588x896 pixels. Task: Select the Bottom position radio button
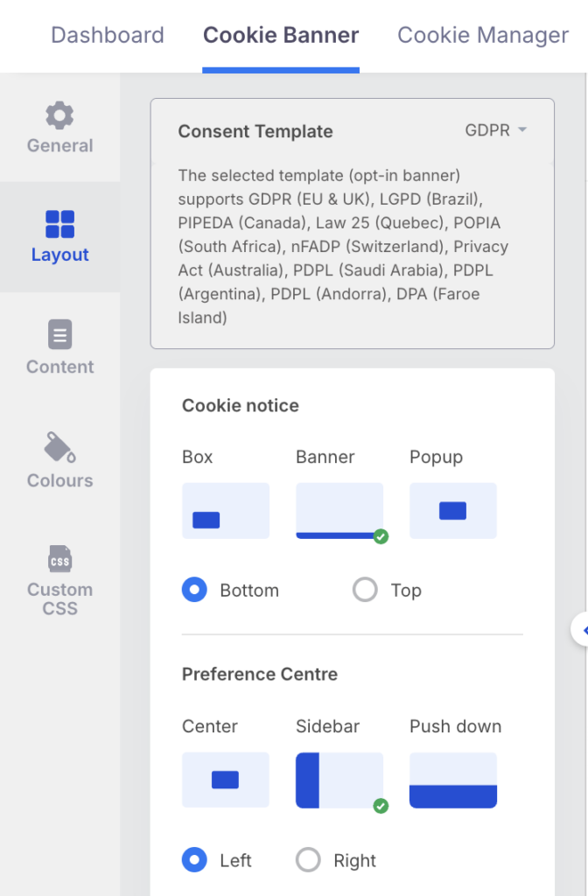pyautogui.click(x=194, y=590)
